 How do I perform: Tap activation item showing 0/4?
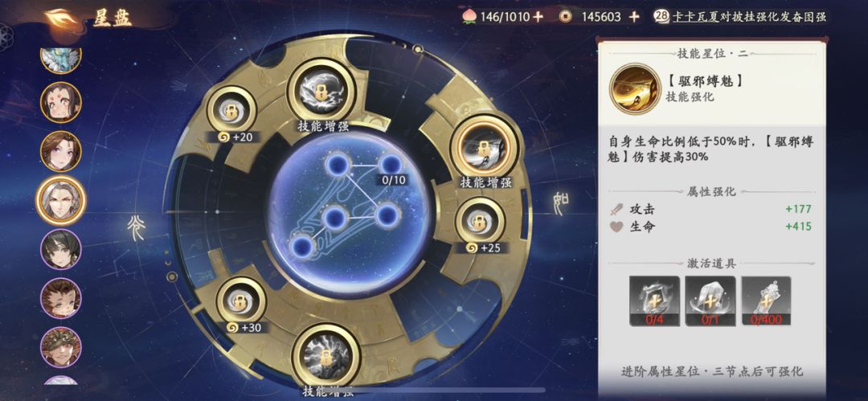click(x=654, y=301)
